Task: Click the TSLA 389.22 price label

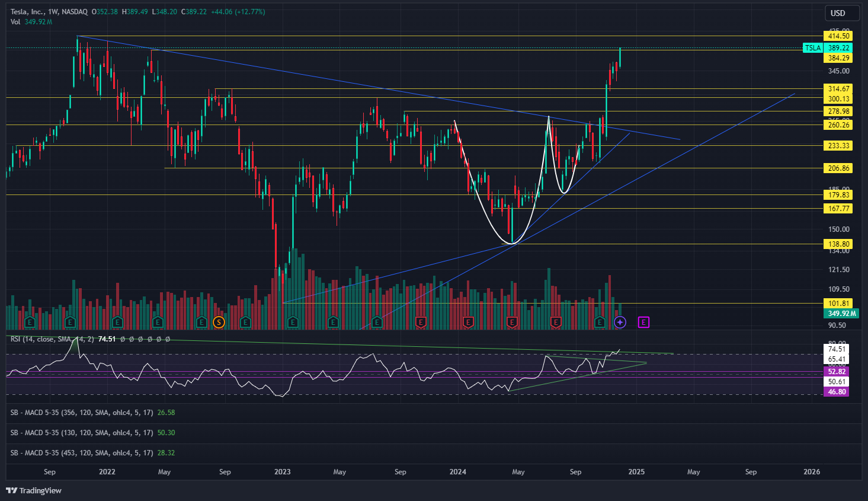Action: (828, 48)
